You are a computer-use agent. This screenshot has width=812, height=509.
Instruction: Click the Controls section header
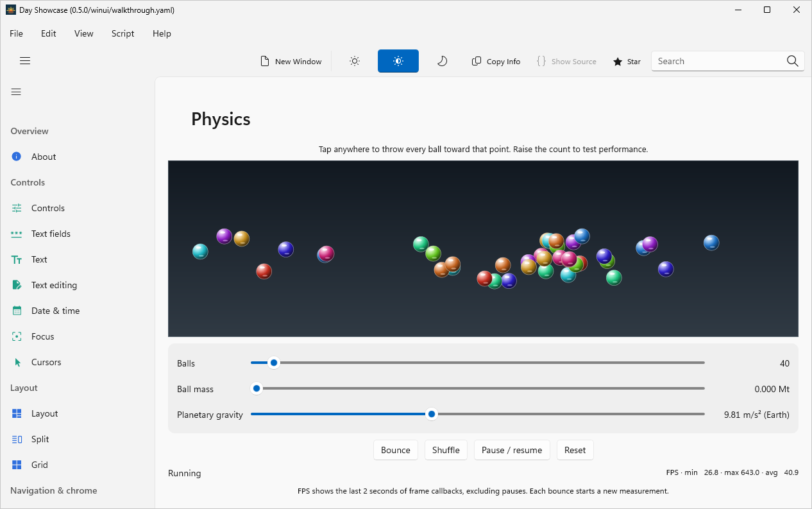coord(28,182)
